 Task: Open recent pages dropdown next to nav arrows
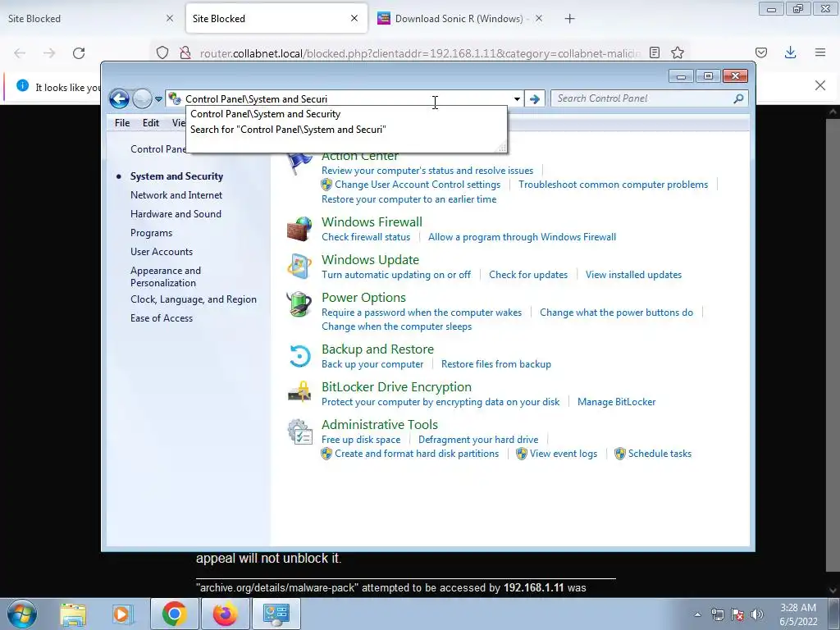coord(158,99)
